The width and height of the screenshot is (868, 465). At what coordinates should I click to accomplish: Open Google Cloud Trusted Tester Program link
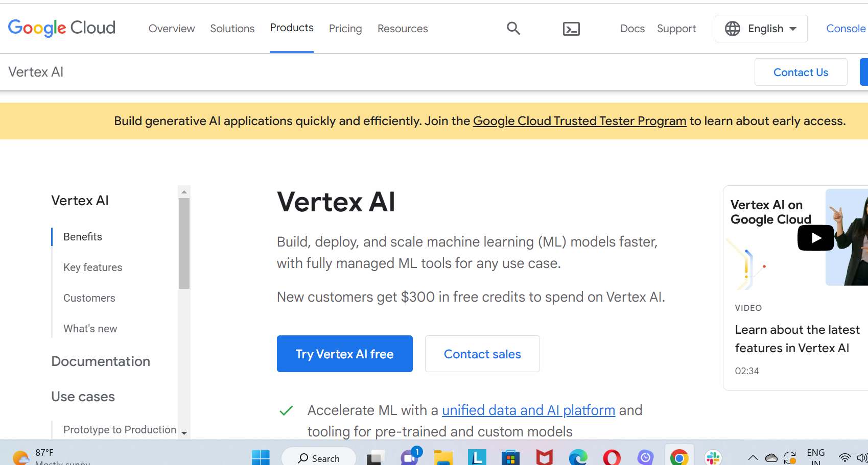(x=579, y=121)
